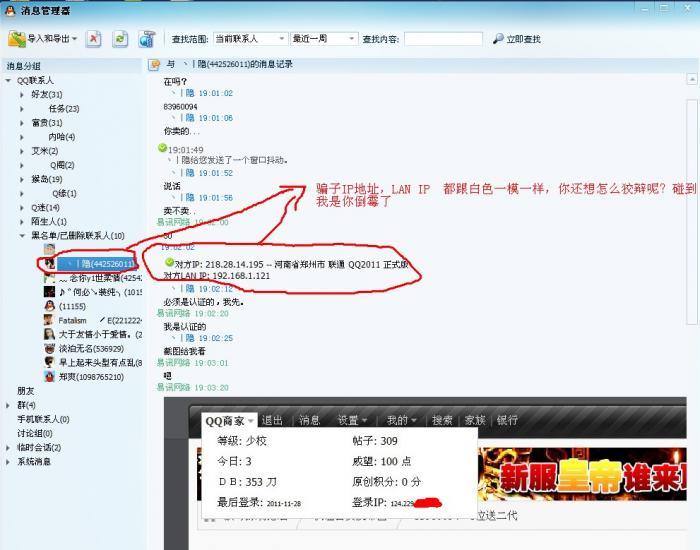Image resolution: width=700 pixels, height=550 pixels.
Task: Click the chat log vertical scrollbar
Action: click(x=692, y=212)
